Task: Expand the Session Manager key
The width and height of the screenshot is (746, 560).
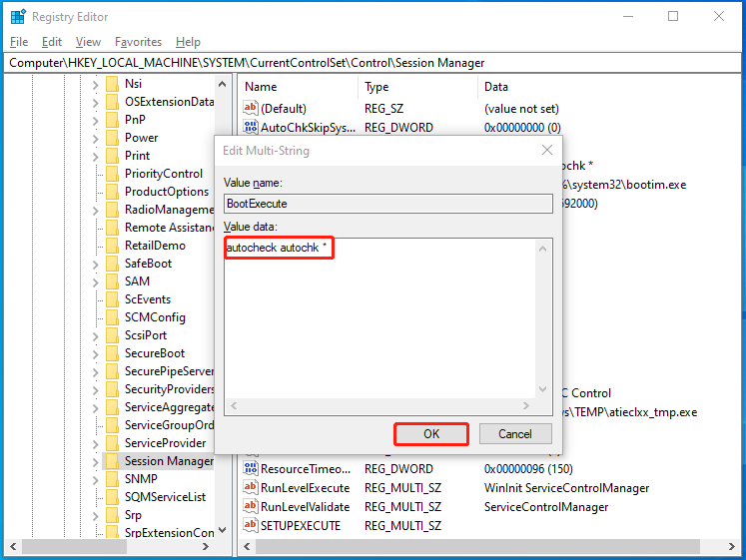Action: 95,462
